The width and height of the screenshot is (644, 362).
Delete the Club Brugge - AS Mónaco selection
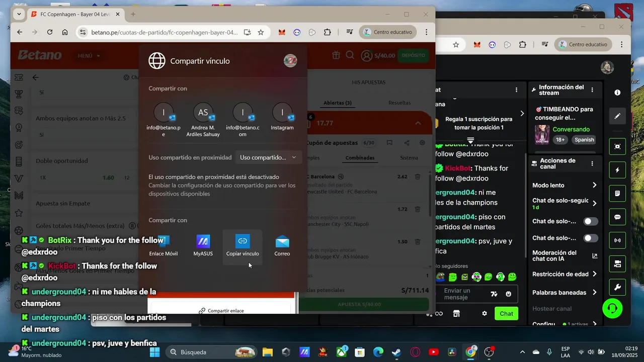click(418, 242)
